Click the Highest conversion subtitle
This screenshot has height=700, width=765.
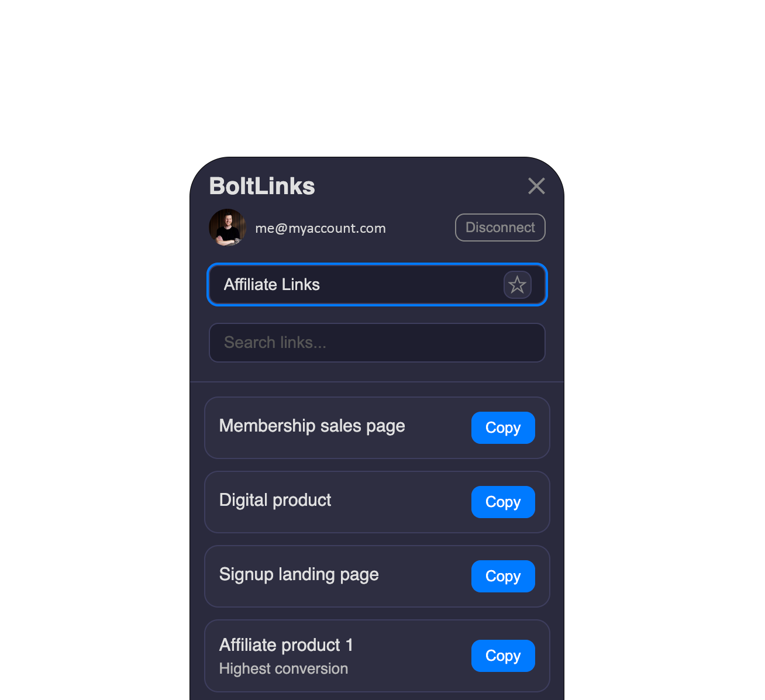point(284,668)
